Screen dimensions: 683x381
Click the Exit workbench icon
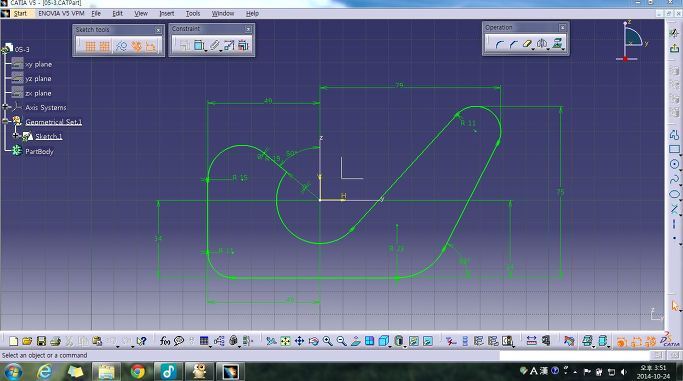click(x=674, y=47)
